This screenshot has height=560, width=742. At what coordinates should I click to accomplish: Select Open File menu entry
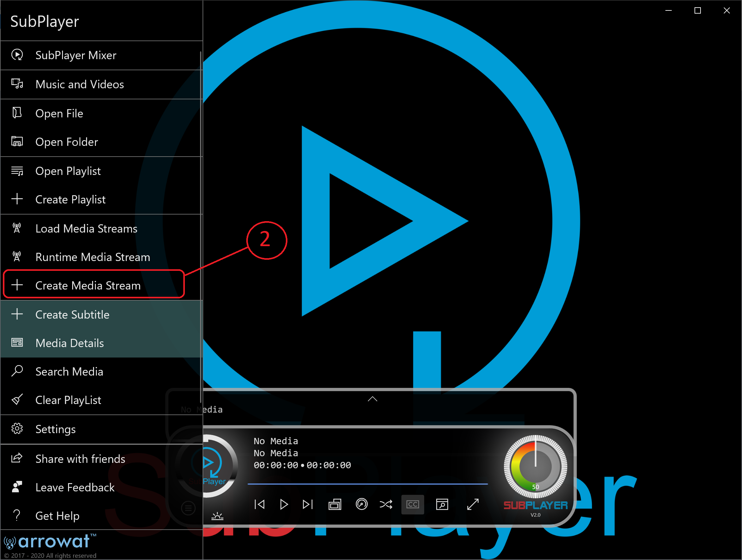coord(101,113)
